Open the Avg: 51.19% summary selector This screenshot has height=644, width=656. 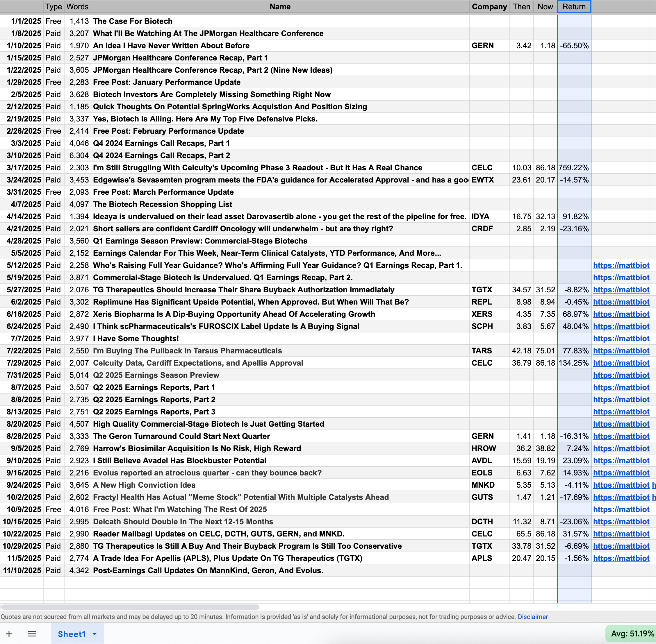coord(632,634)
